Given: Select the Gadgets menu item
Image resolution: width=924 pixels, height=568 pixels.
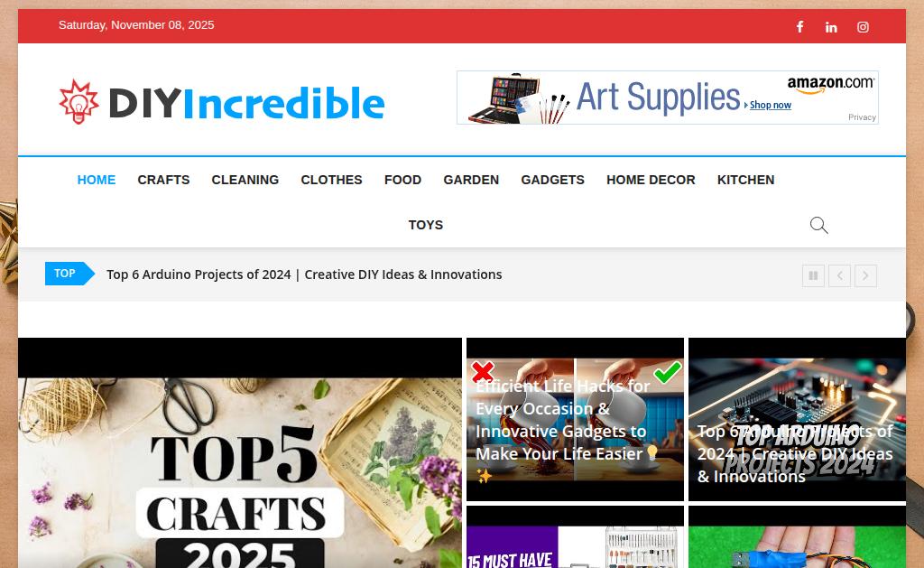Looking at the screenshot, I should point(553,180).
